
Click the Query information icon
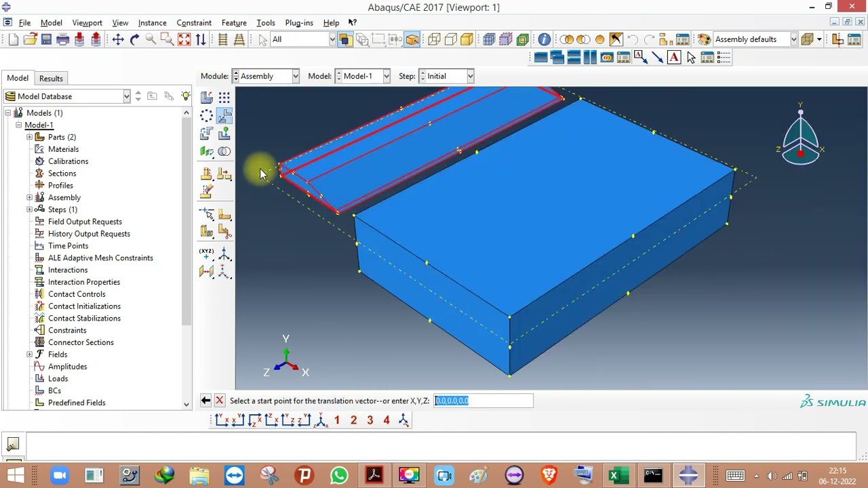544,39
